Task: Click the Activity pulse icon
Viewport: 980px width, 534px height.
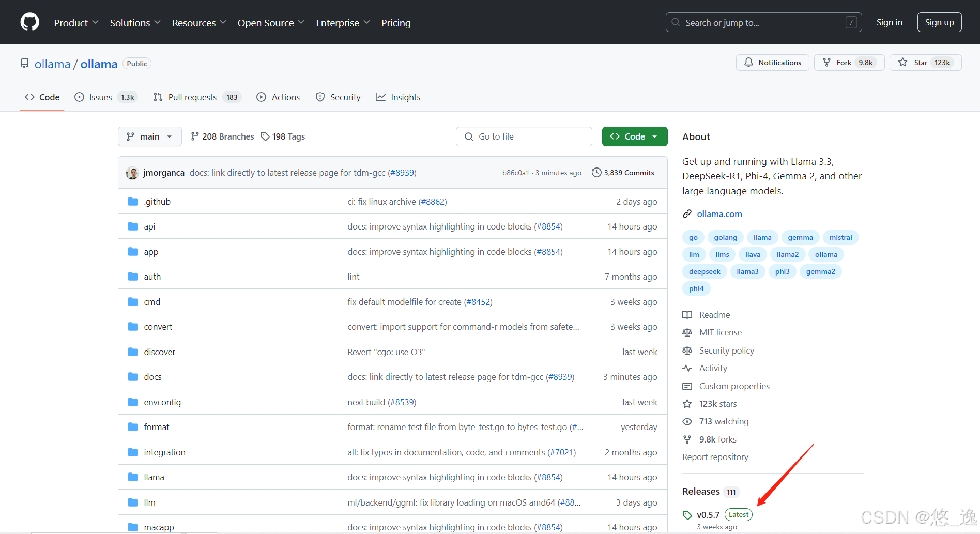Action: coord(687,368)
